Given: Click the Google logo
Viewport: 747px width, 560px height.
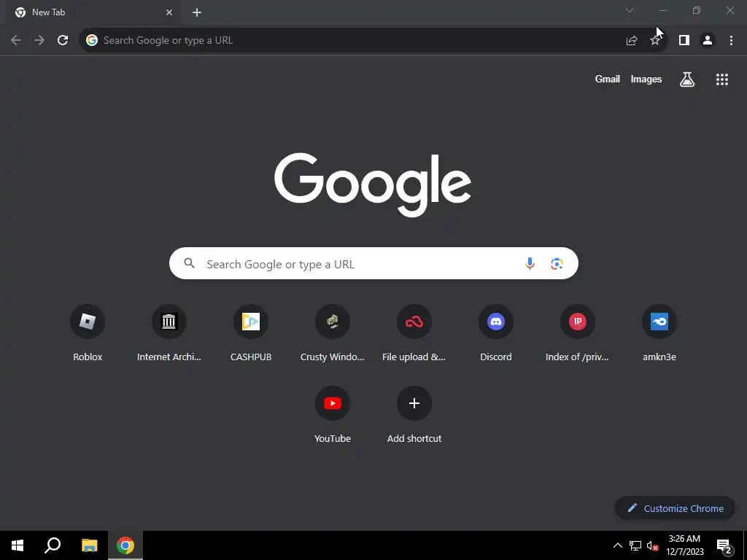Looking at the screenshot, I should click(373, 184).
